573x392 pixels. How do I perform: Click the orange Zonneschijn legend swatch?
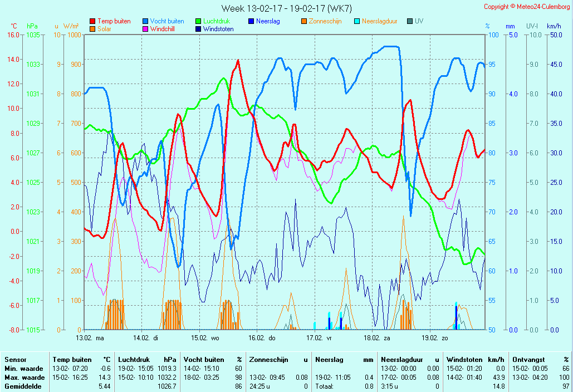[x=304, y=21]
